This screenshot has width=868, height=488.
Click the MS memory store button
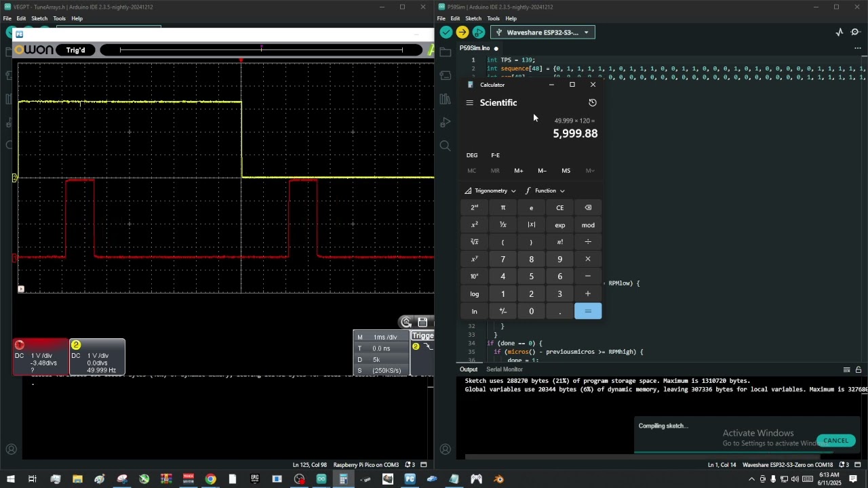(x=566, y=171)
